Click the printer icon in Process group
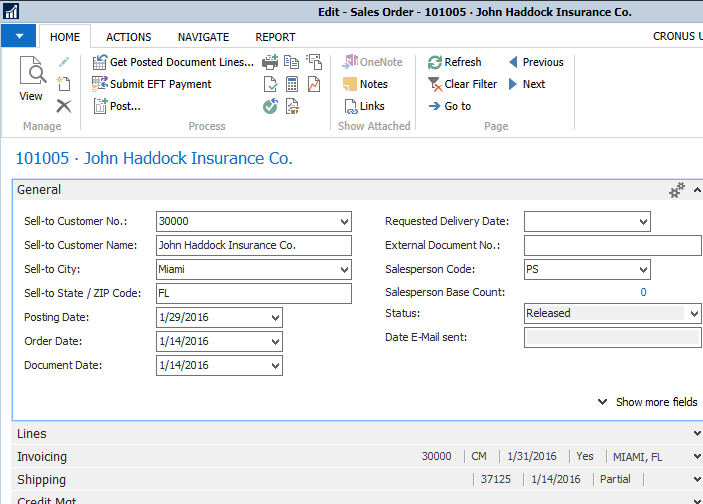 tap(270, 62)
